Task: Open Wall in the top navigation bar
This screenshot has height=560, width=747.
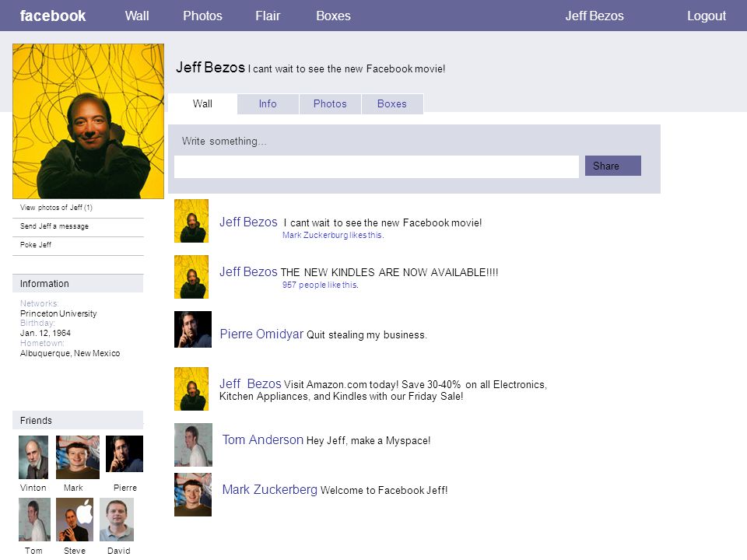Action: pos(137,16)
